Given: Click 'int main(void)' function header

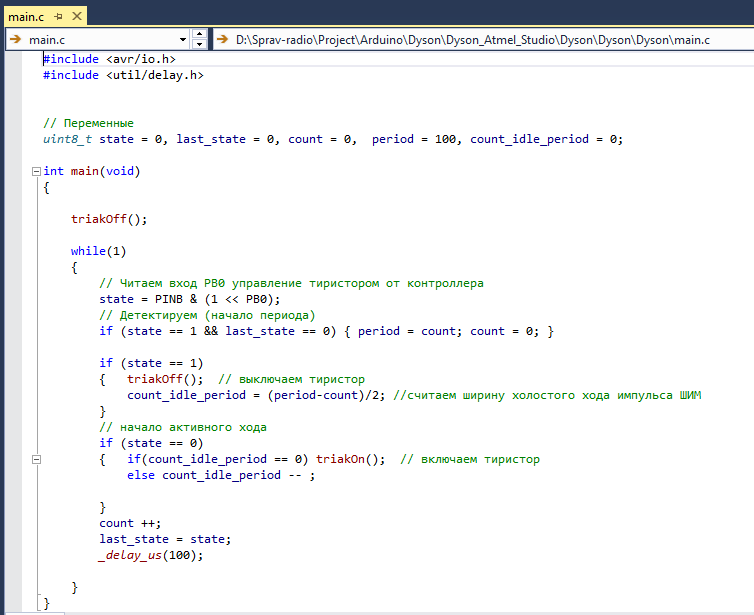Looking at the screenshot, I should [91, 171].
